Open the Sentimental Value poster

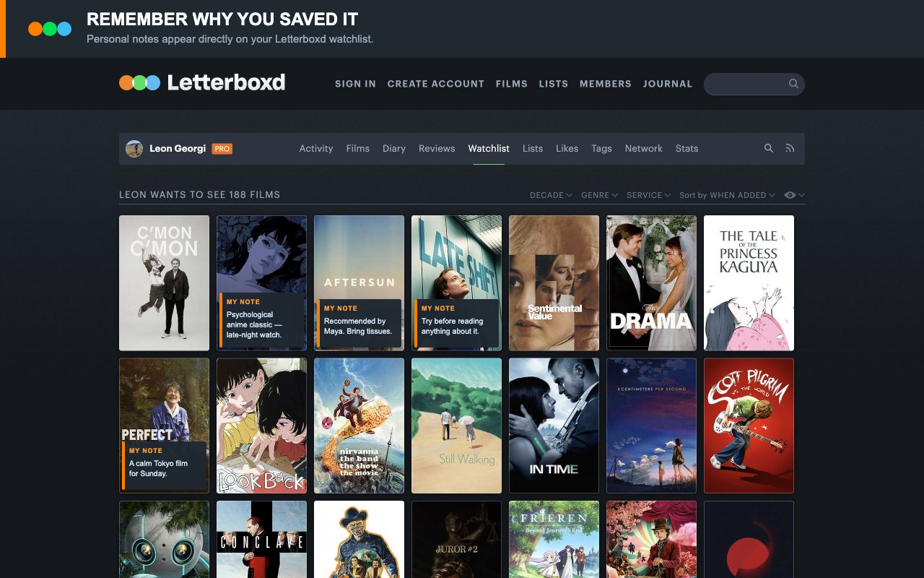554,283
